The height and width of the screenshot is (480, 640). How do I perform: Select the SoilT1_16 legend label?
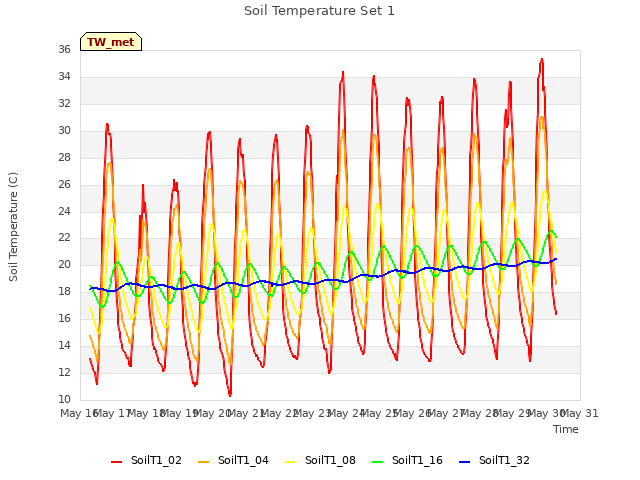417,460
